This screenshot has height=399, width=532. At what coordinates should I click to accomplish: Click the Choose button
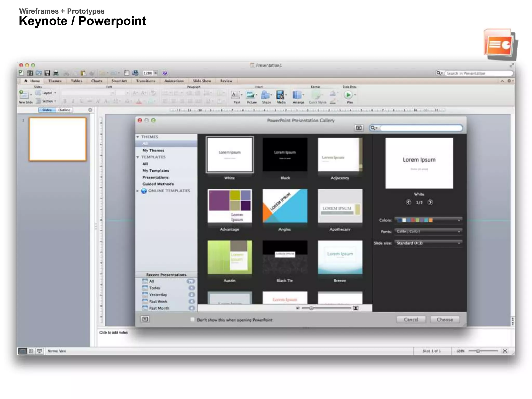(445, 320)
